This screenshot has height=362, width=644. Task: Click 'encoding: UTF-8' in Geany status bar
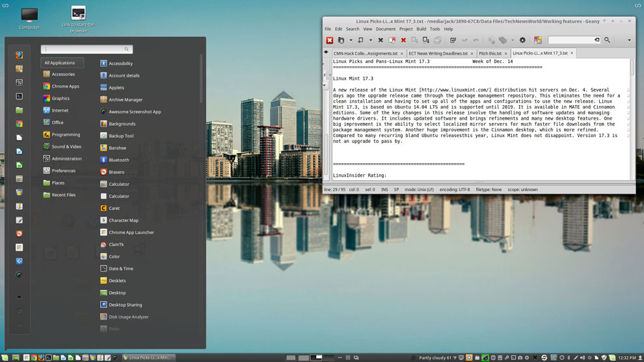[x=454, y=190]
